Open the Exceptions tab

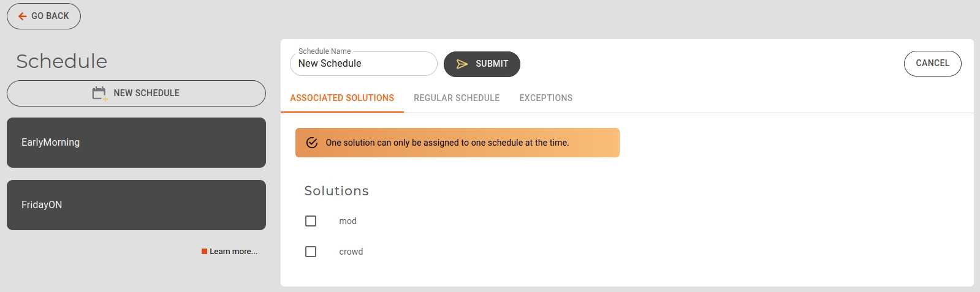[x=545, y=98]
